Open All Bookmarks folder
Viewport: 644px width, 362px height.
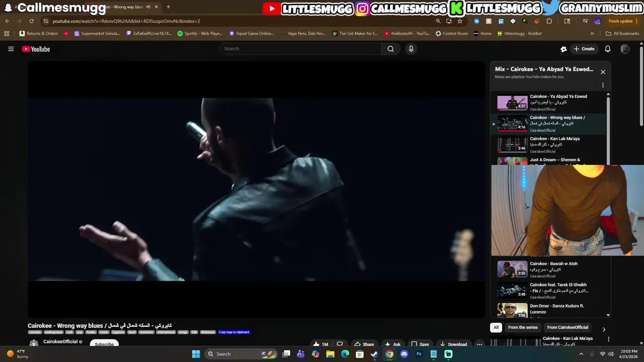click(622, 34)
